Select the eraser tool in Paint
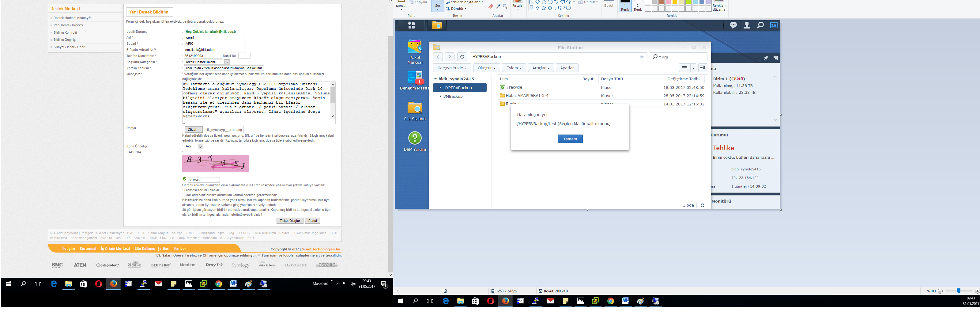980x331 pixels. 491,6
